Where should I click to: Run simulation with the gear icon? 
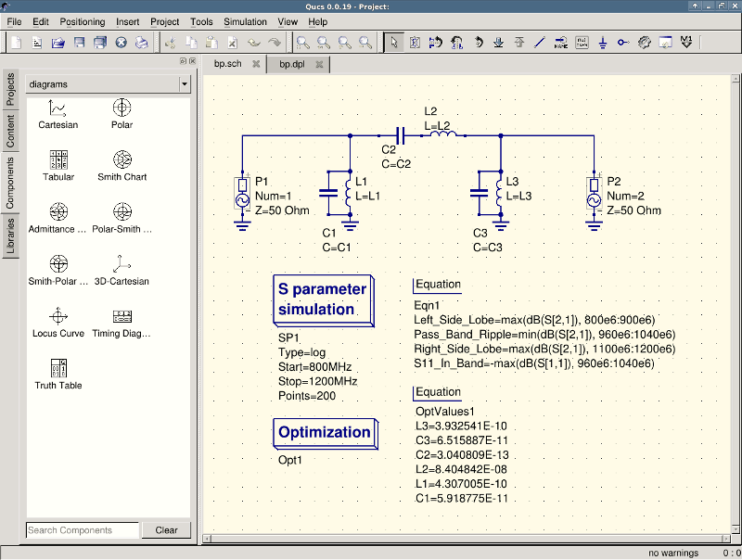point(645,43)
